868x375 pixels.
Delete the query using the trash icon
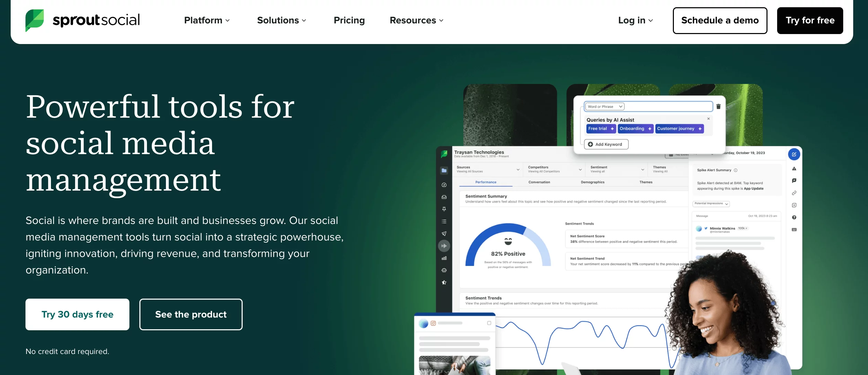point(719,106)
